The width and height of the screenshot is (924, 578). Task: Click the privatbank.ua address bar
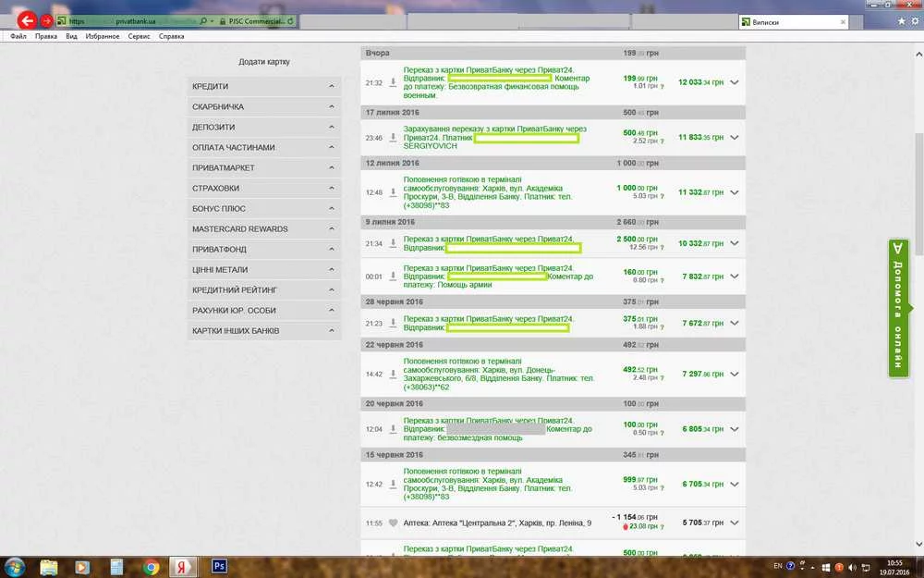(x=136, y=21)
